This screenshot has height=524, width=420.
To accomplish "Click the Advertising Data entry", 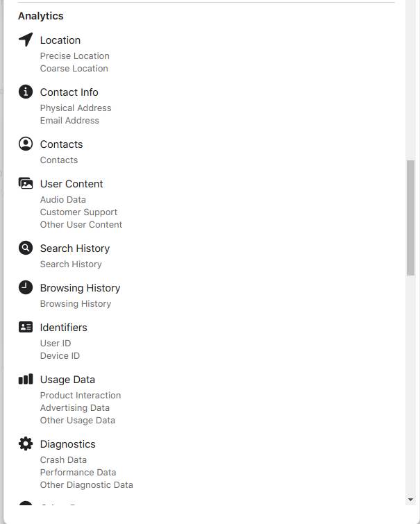I will click(74, 408).
